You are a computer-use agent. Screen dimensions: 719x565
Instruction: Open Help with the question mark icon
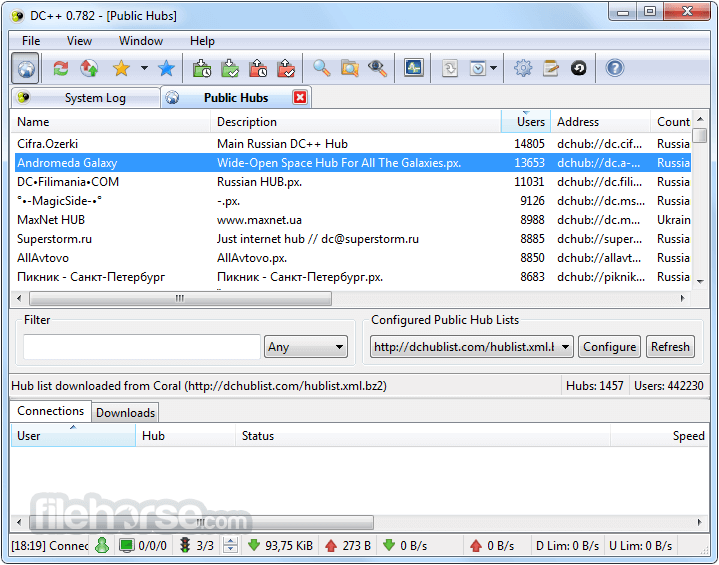point(614,69)
